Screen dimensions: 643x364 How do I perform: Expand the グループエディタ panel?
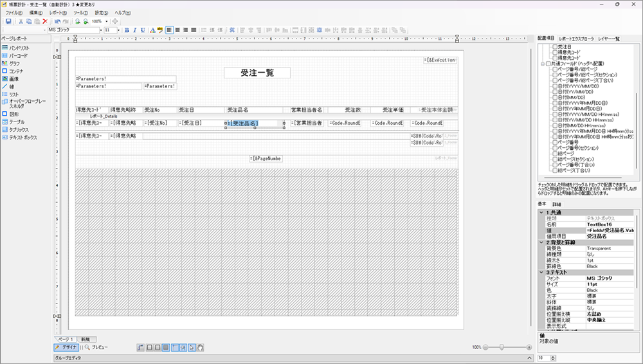tap(529, 358)
